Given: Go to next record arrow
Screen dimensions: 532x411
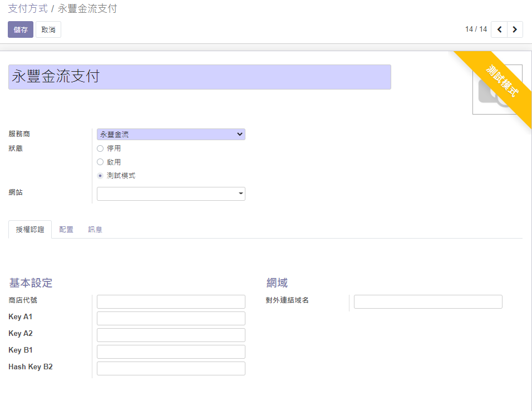Looking at the screenshot, I should point(515,29).
